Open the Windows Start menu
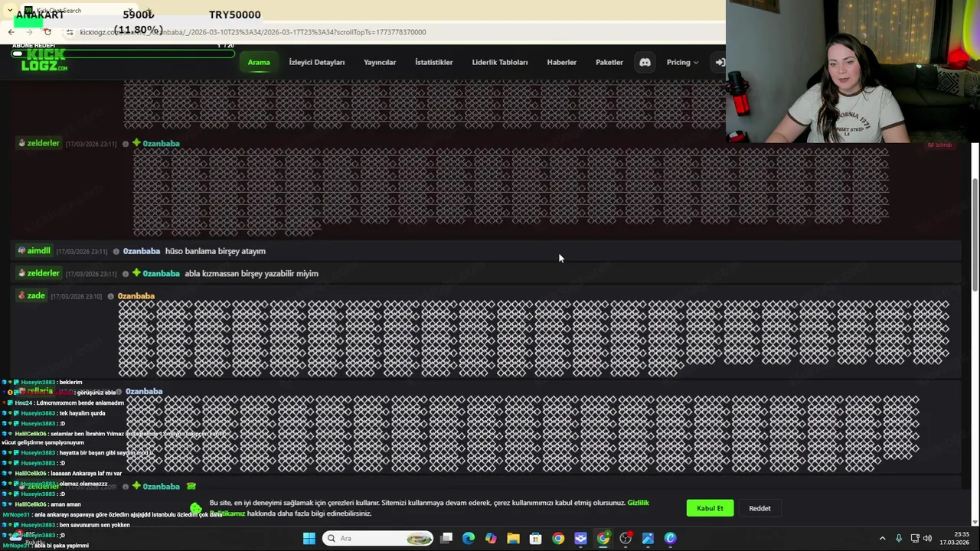Screen dimensions: 980x551 [309, 539]
